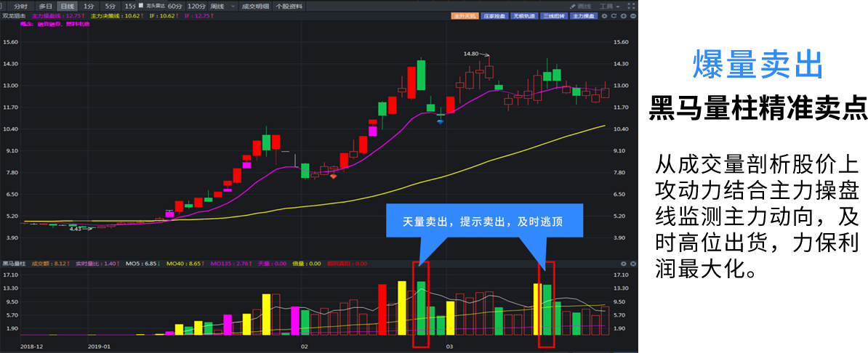Screen dimensions: 868x353
Task: Toggle the 无极轨道 indicator
Action: click(x=523, y=16)
